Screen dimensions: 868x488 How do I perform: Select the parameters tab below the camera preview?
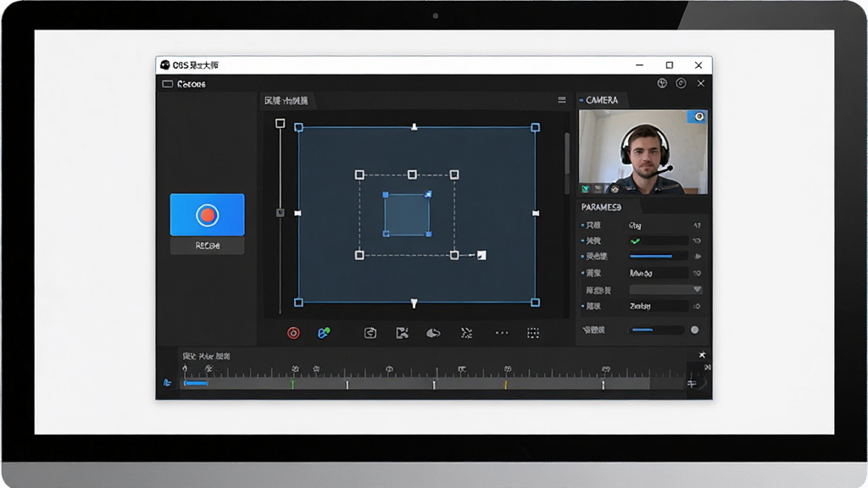[x=601, y=207]
